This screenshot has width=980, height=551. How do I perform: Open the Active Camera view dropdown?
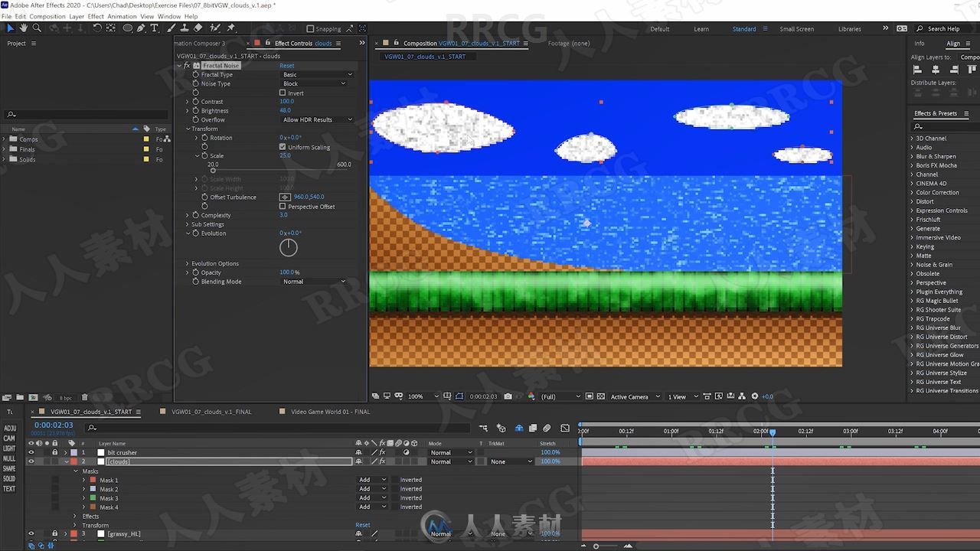point(634,396)
